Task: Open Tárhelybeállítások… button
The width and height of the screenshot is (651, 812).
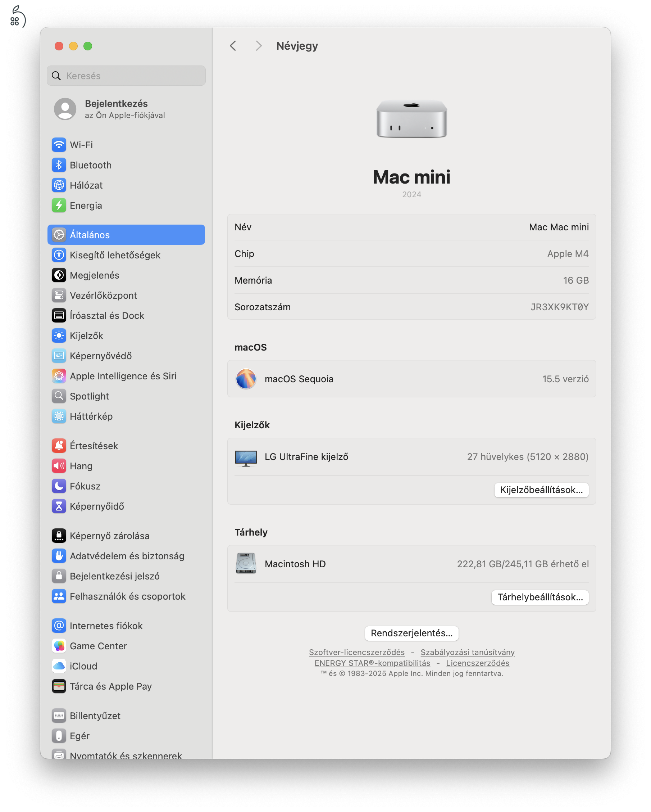Action: tap(540, 597)
